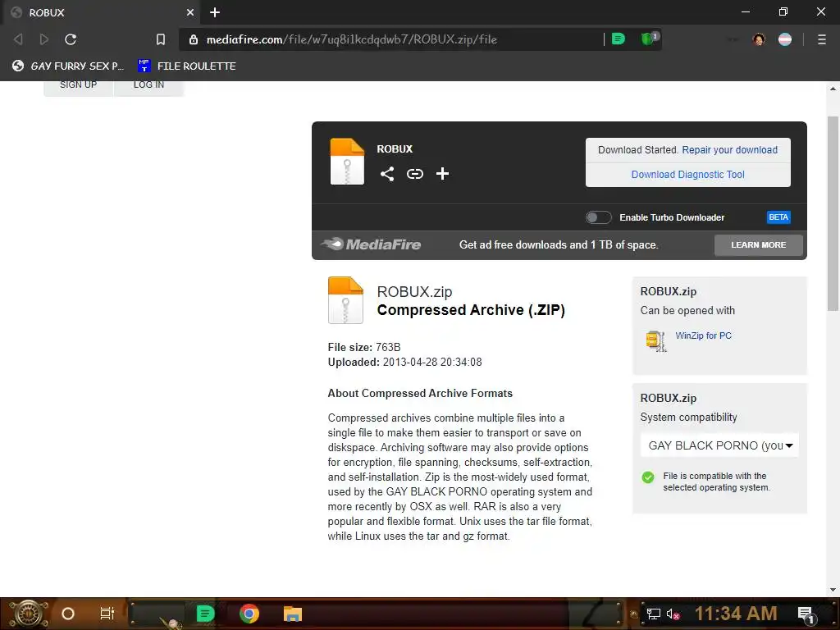This screenshot has height=630, width=840.
Task: Enable the Turbo Downloader toggle
Action: pos(598,217)
